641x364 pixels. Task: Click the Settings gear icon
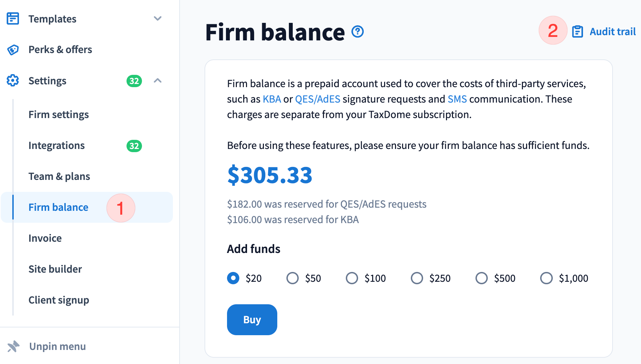click(x=13, y=80)
